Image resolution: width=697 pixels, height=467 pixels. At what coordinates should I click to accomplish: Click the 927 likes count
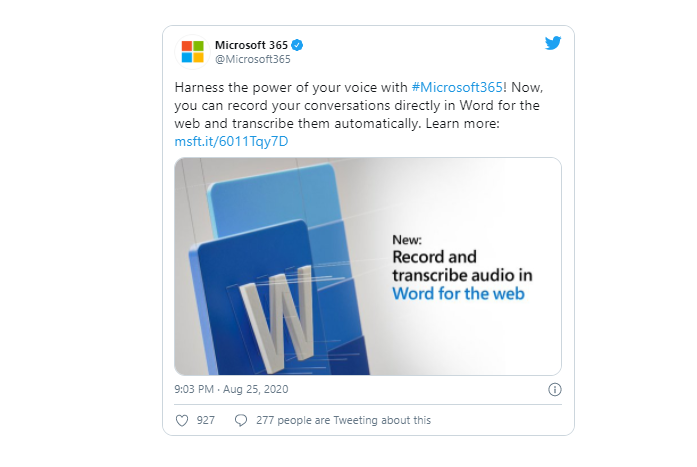click(x=206, y=420)
